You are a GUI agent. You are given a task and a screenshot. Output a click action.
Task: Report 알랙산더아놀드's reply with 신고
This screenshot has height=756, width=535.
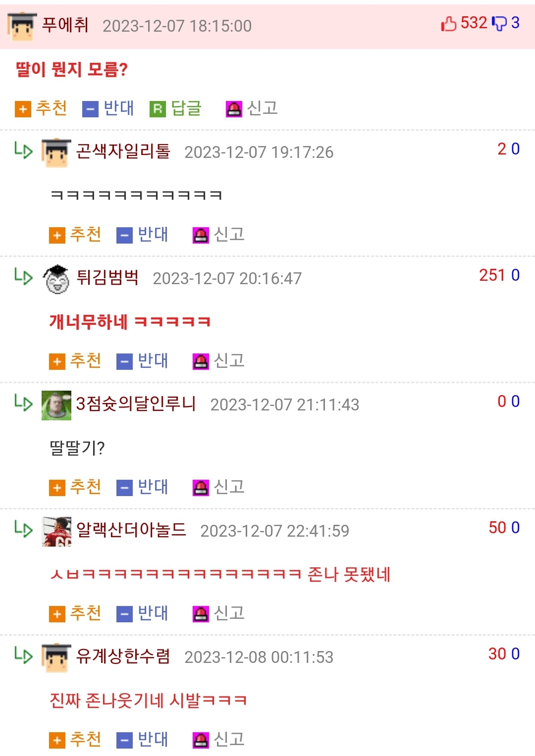tap(218, 613)
